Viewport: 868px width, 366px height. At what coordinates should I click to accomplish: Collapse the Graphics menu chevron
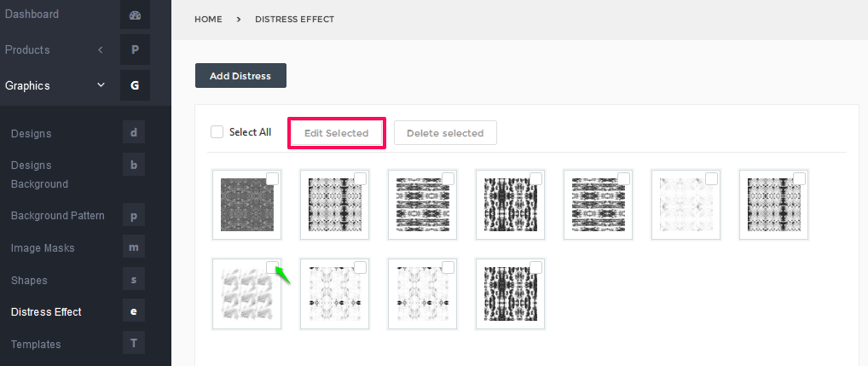(x=101, y=85)
